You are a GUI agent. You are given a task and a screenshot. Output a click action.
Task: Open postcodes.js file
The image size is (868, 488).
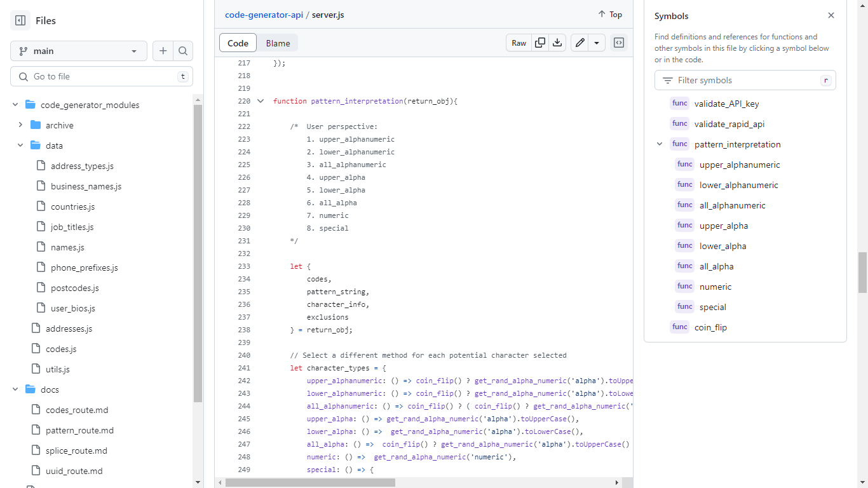pos(75,288)
